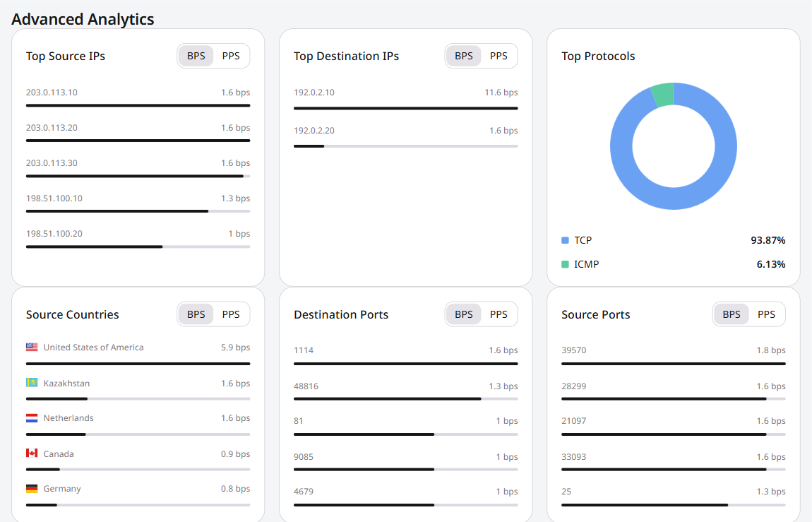Image resolution: width=812 pixels, height=522 pixels.
Task: Click Netherlands country name
Action: (x=68, y=418)
